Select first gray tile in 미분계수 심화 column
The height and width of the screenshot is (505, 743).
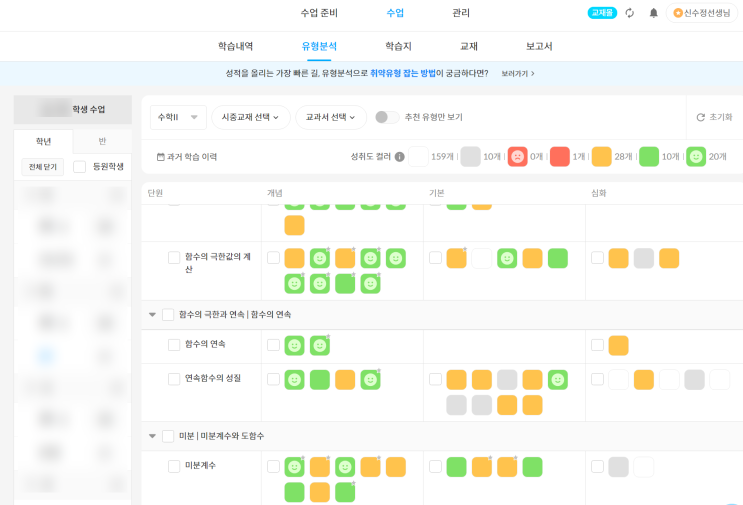(618, 467)
